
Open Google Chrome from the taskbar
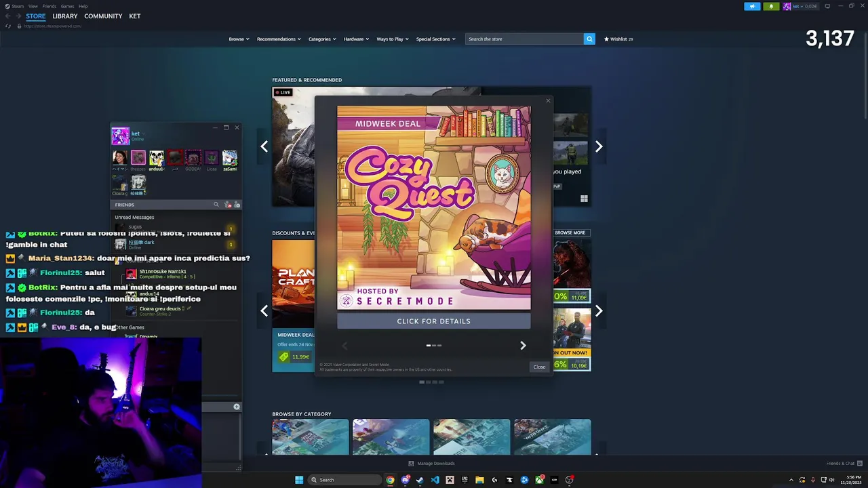[390, 480]
